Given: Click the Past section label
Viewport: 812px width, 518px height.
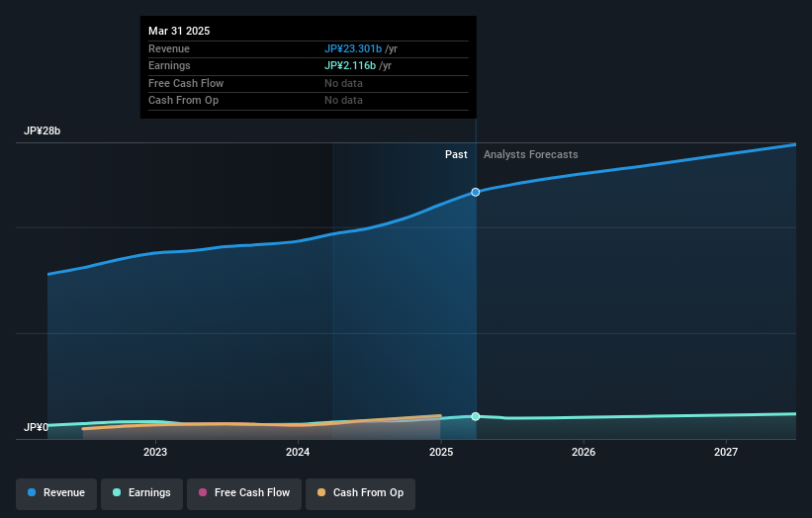Looking at the screenshot, I should (456, 155).
